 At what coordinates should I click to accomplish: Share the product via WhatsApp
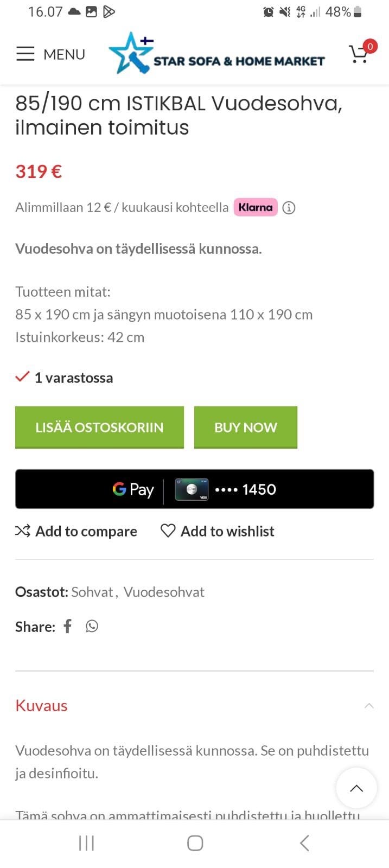[x=92, y=626]
